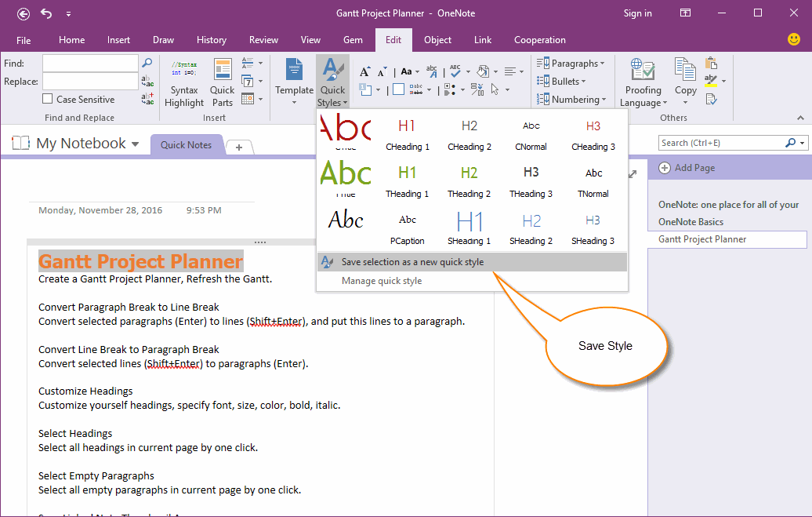The width and height of the screenshot is (812, 517).
Task: Click the document with checkmark icon in Others
Action: point(711,99)
